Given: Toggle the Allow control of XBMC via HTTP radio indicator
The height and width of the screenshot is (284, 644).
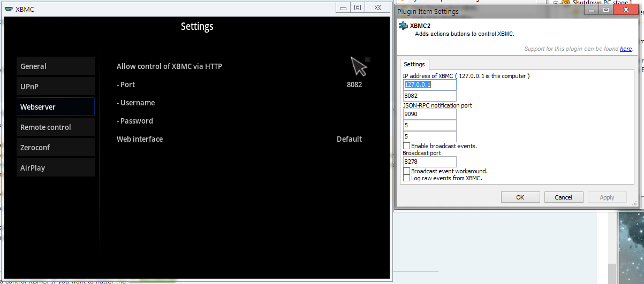Looking at the screenshot, I should pos(367,59).
